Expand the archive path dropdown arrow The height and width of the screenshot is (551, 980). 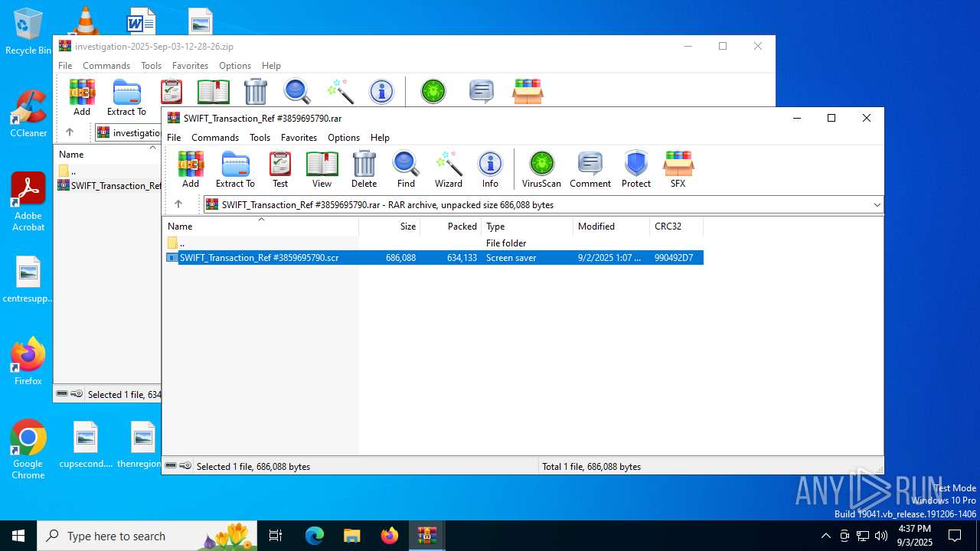pos(877,204)
